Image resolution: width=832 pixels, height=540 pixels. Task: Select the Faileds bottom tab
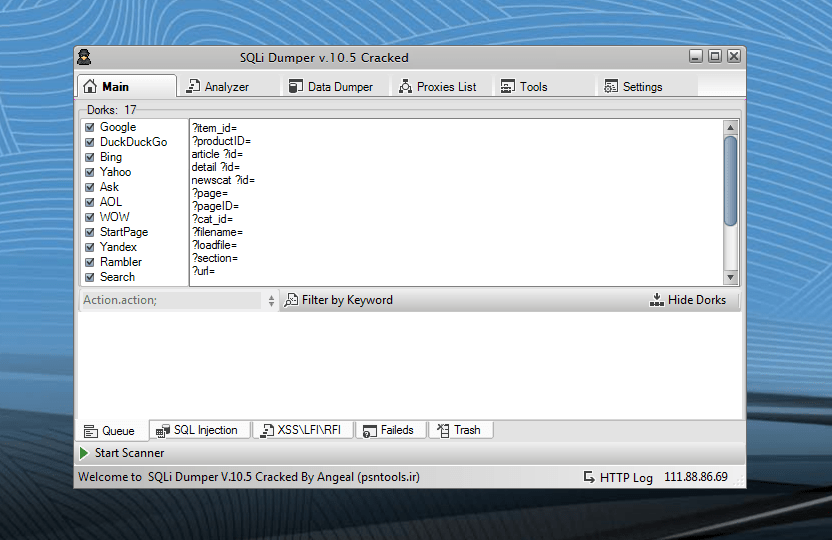click(x=392, y=430)
